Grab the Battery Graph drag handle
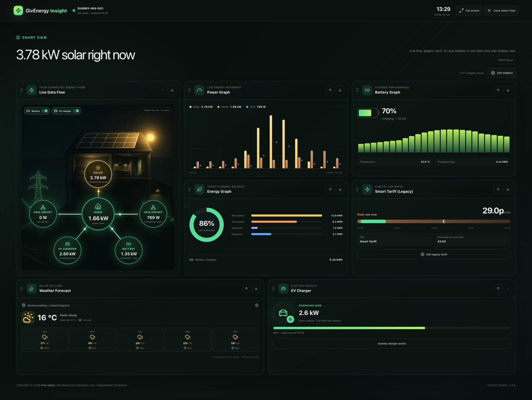The height and width of the screenshot is (400, 532). [357, 90]
